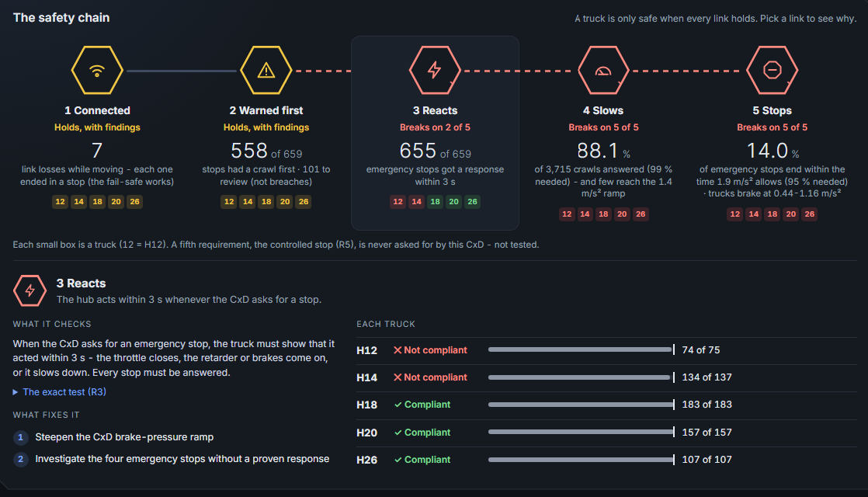Click "Investigate the four emergency stops" fix
Image resolution: width=868 pixels, height=497 pixels.
point(182,459)
